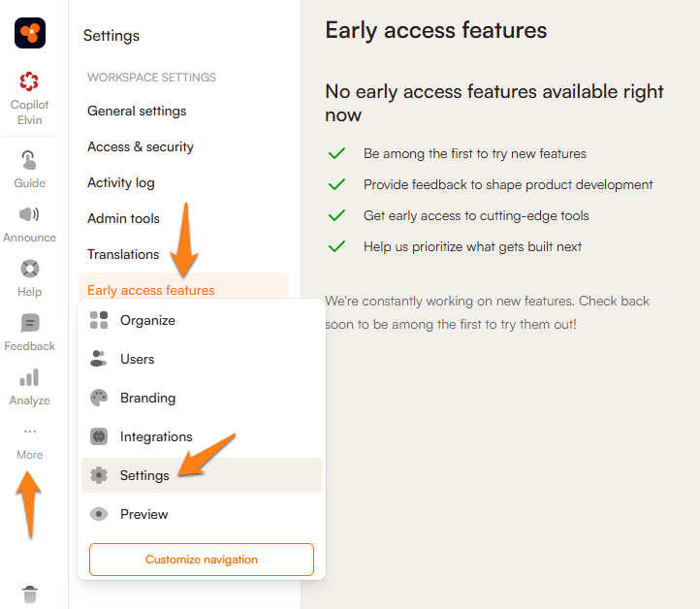
Task: Click the trash bin icon
Action: 30,593
